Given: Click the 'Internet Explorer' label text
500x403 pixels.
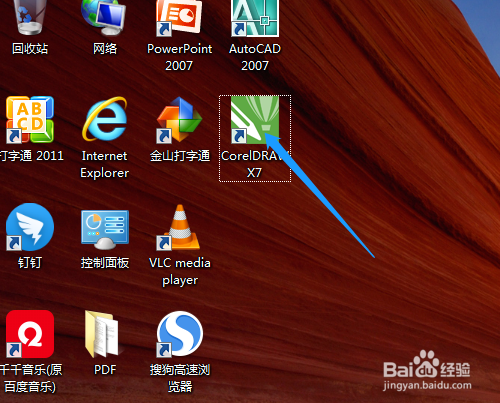Looking at the screenshot, I should 105,164.
